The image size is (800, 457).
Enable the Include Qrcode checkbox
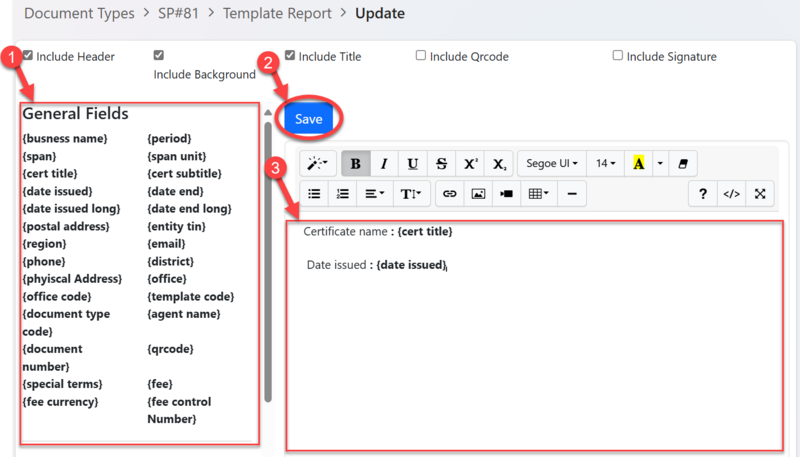click(x=421, y=56)
